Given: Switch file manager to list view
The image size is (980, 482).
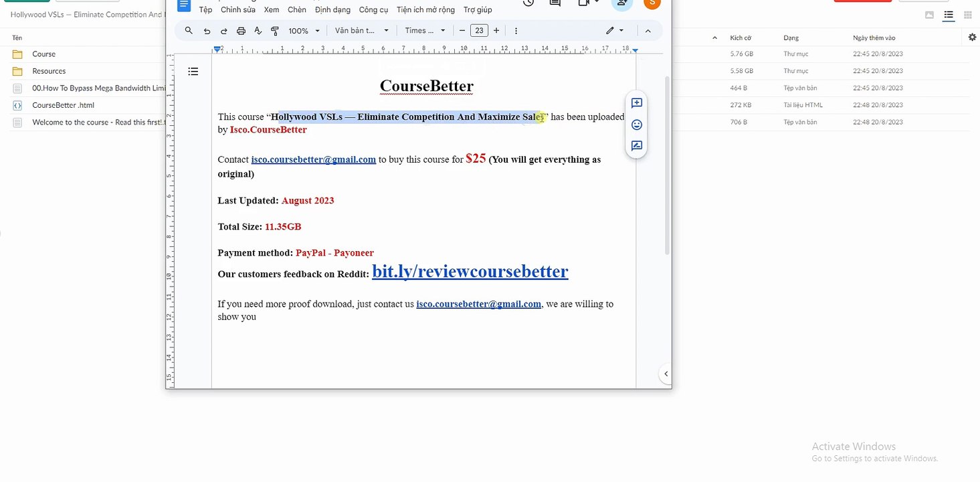Looking at the screenshot, I should coord(948,15).
